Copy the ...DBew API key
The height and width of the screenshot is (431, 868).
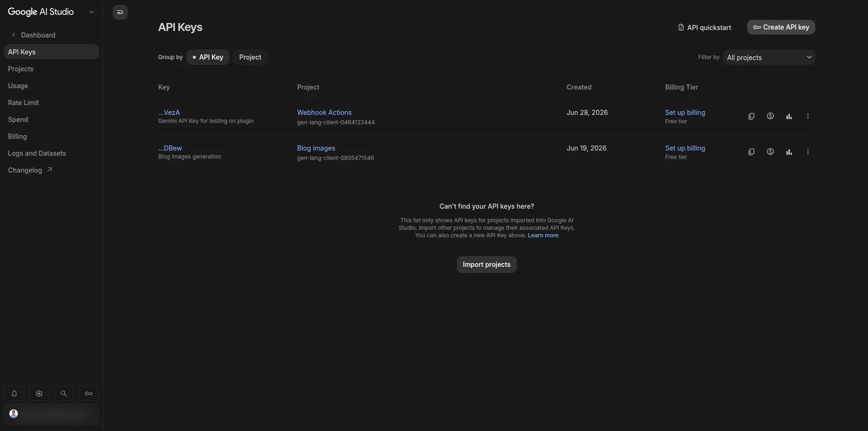coord(751,152)
